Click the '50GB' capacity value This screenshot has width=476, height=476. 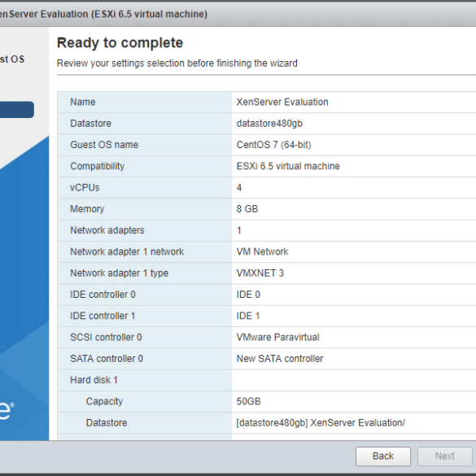point(248,401)
